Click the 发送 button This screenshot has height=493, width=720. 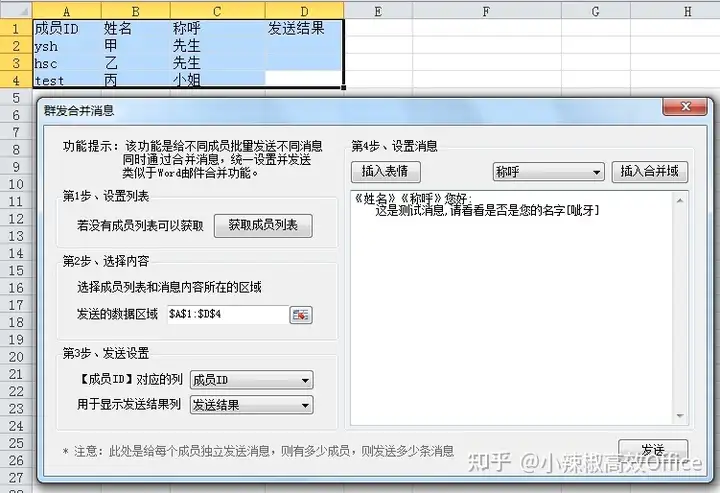[x=652, y=448]
